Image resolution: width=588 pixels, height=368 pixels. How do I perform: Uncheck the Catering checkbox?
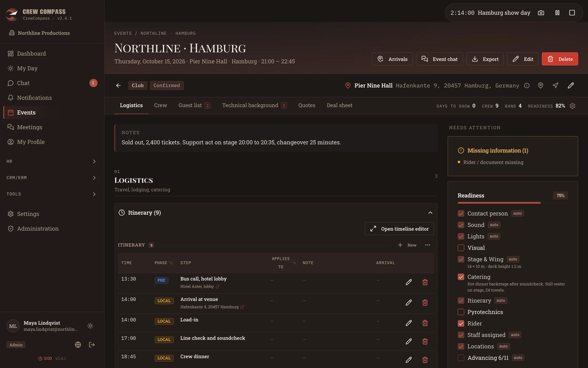[461, 277]
